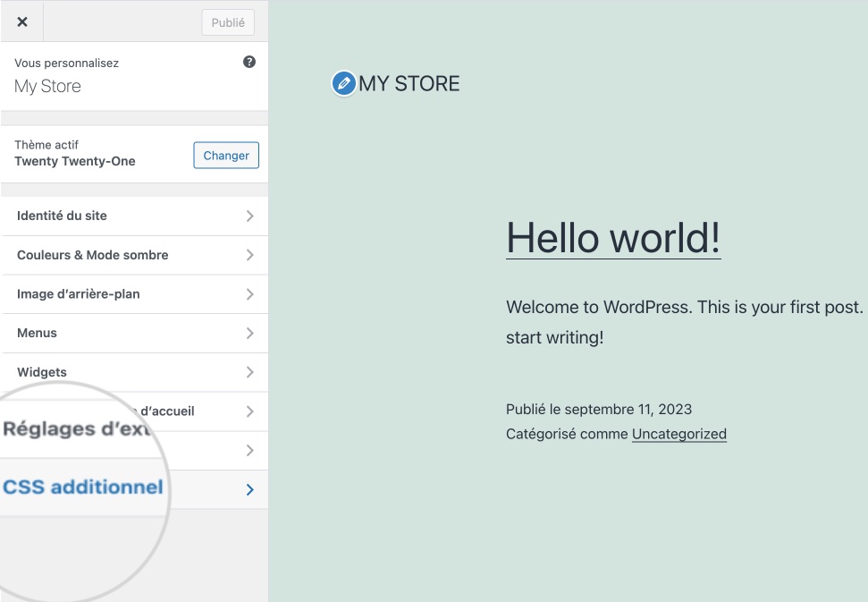
Task: Click the MY STORE site title
Action: 409,83
